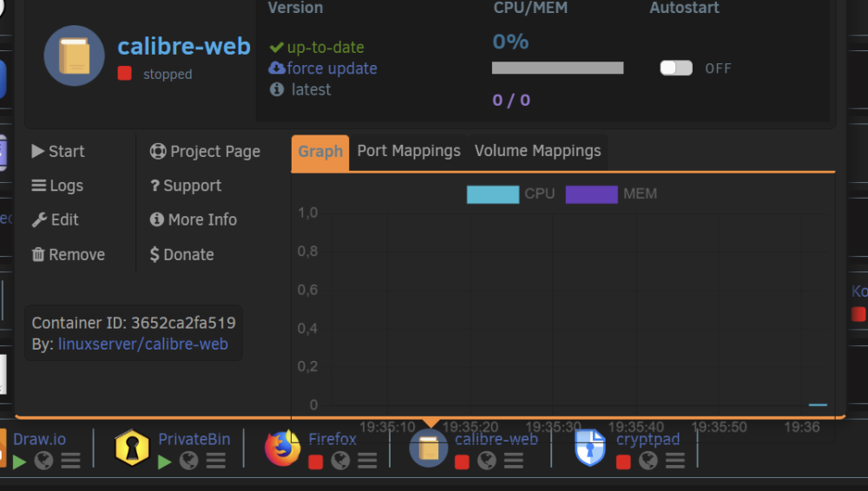
Task: Click the force update link
Action: click(332, 68)
